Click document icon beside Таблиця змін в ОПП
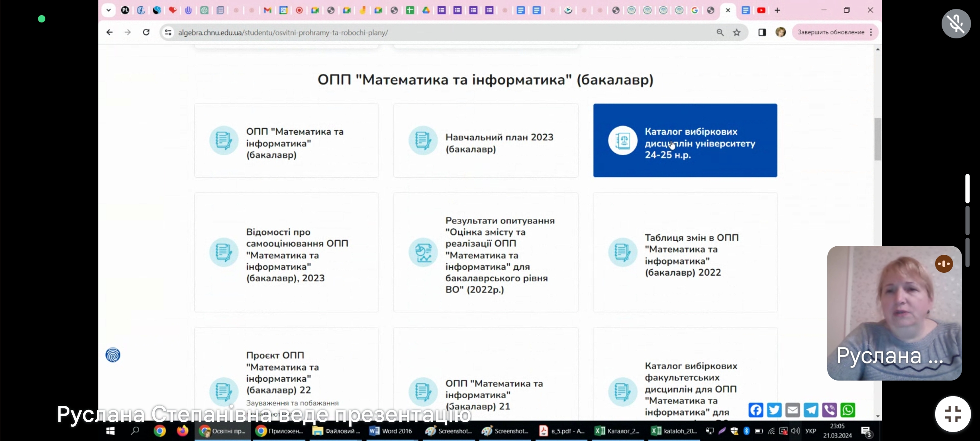 point(623,252)
